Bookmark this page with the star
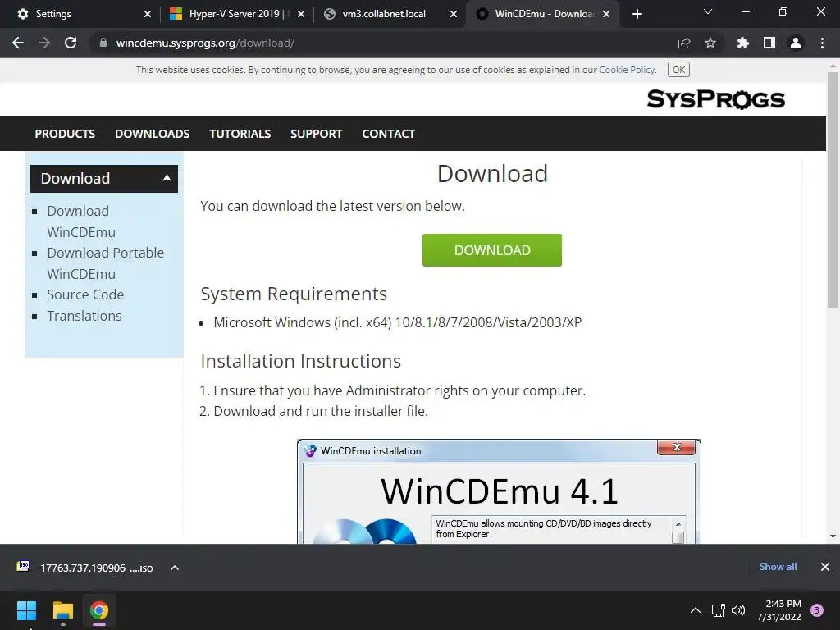This screenshot has height=630, width=840. pos(710,43)
